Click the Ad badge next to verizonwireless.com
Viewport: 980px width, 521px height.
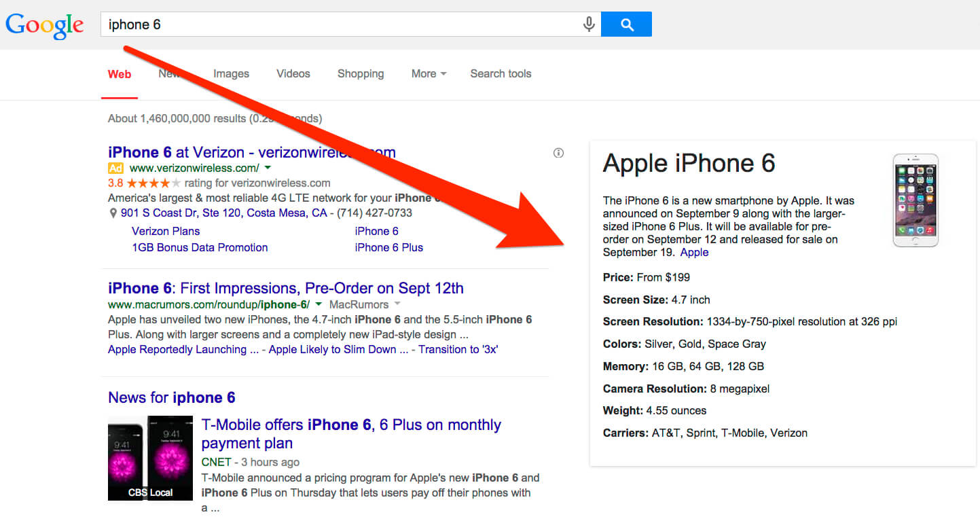pyautogui.click(x=115, y=168)
